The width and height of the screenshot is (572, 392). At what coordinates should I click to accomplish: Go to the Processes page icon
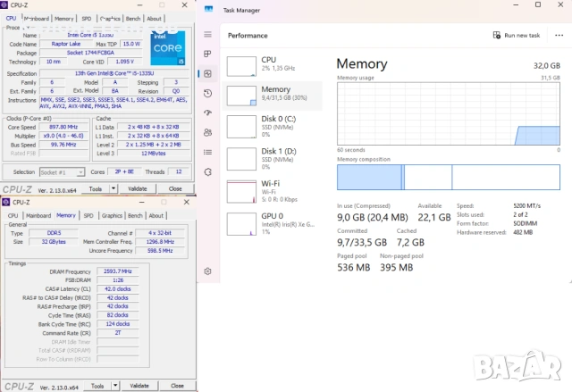207,54
